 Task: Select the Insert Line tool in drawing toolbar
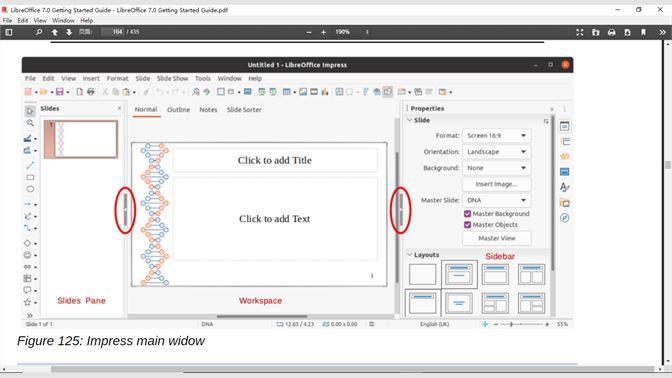point(30,165)
